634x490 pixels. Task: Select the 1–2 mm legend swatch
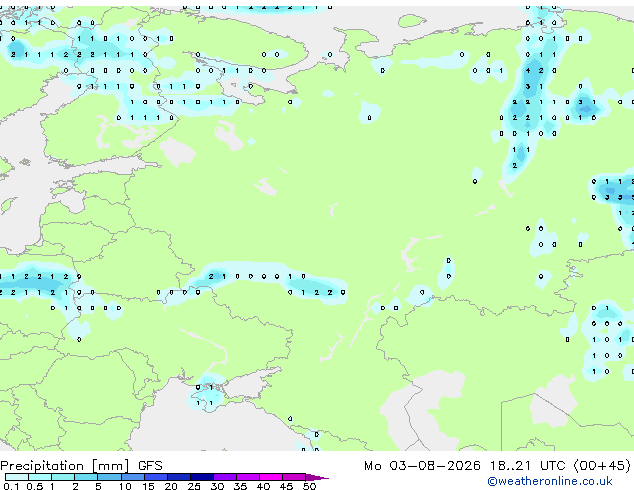tap(63, 477)
